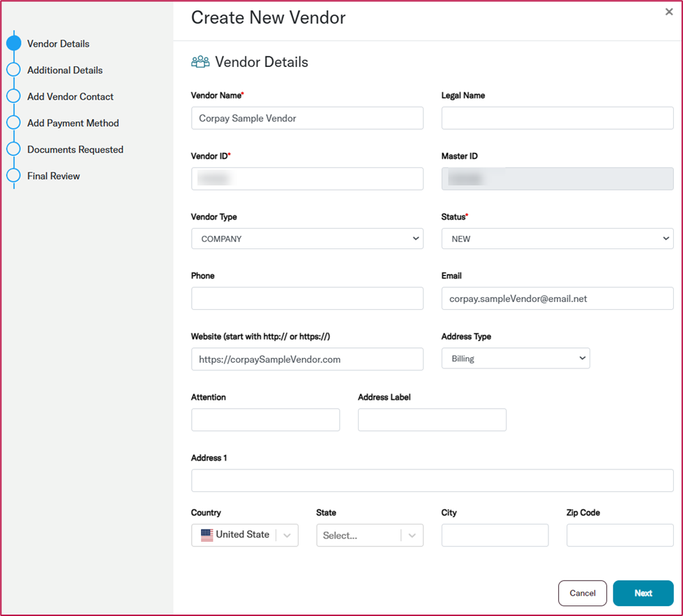
Task: Open the State dropdown showing Select...
Action: (370, 535)
